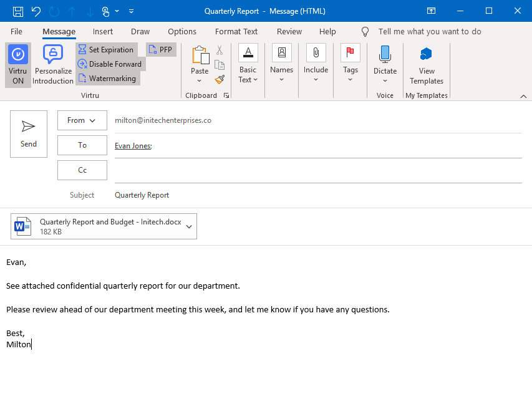Select the Format Painter brush
532x404 pixels.
[x=219, y=79]
